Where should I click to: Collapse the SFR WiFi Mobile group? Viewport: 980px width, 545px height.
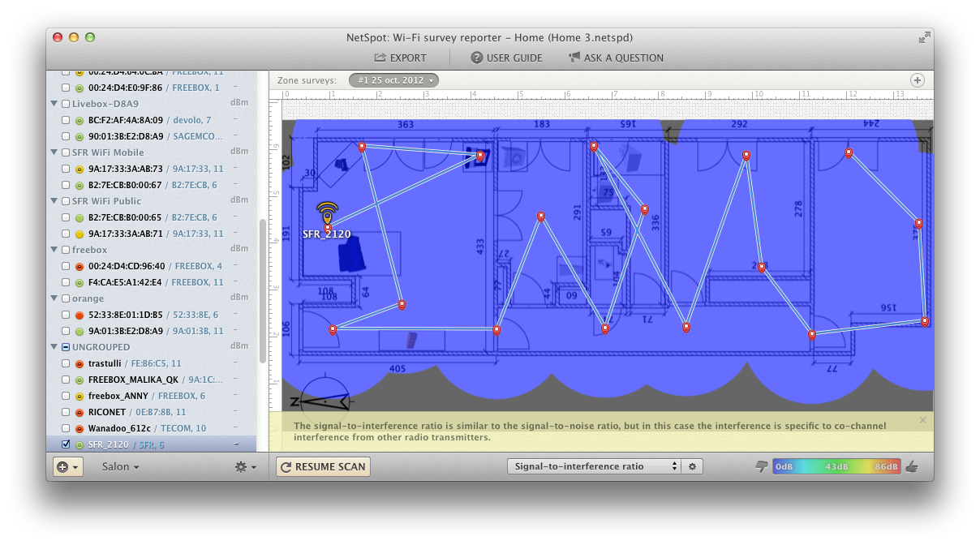coord(54,152)
